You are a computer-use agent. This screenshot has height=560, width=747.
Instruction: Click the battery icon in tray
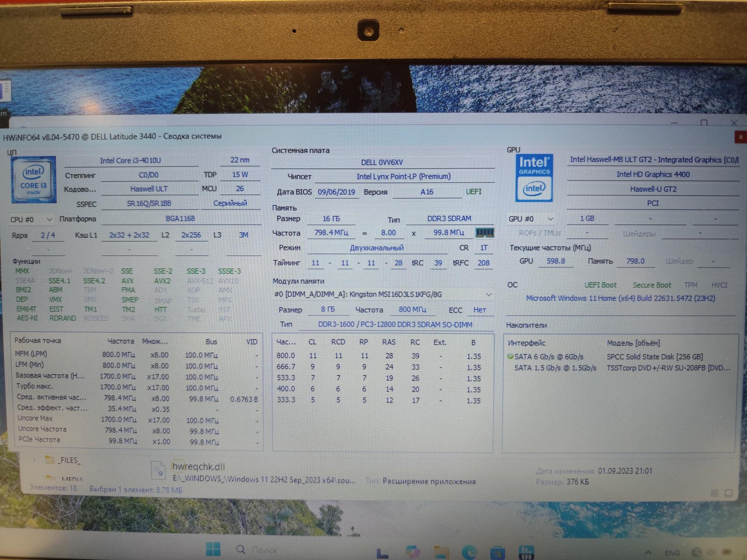tap(727, 551)
